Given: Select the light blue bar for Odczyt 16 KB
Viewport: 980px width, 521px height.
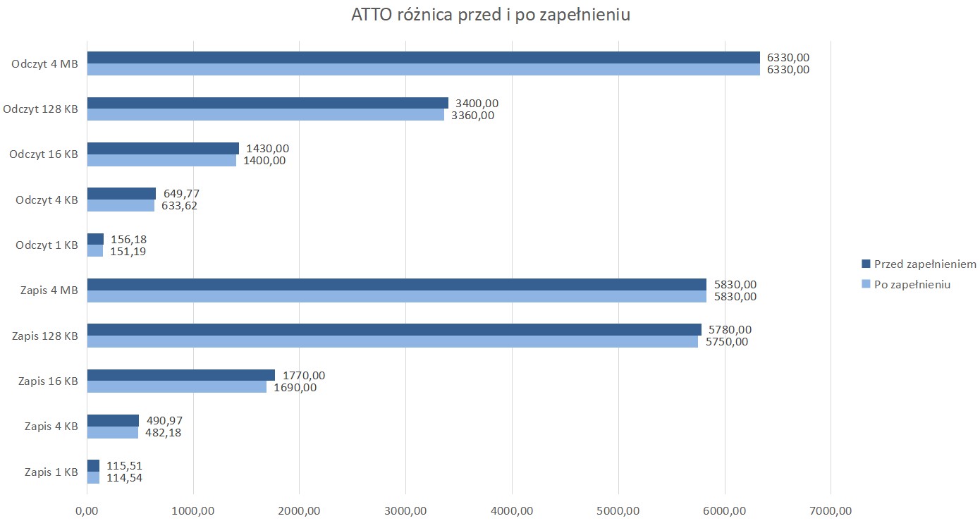Looking at the screenshot, I should 161,161.
